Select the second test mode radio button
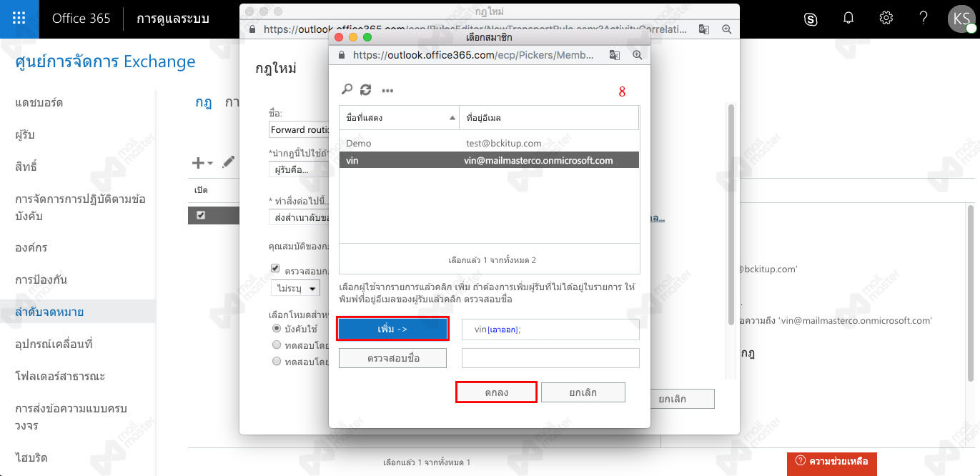The width and height of the screenshot is (980, 476). 277,345
